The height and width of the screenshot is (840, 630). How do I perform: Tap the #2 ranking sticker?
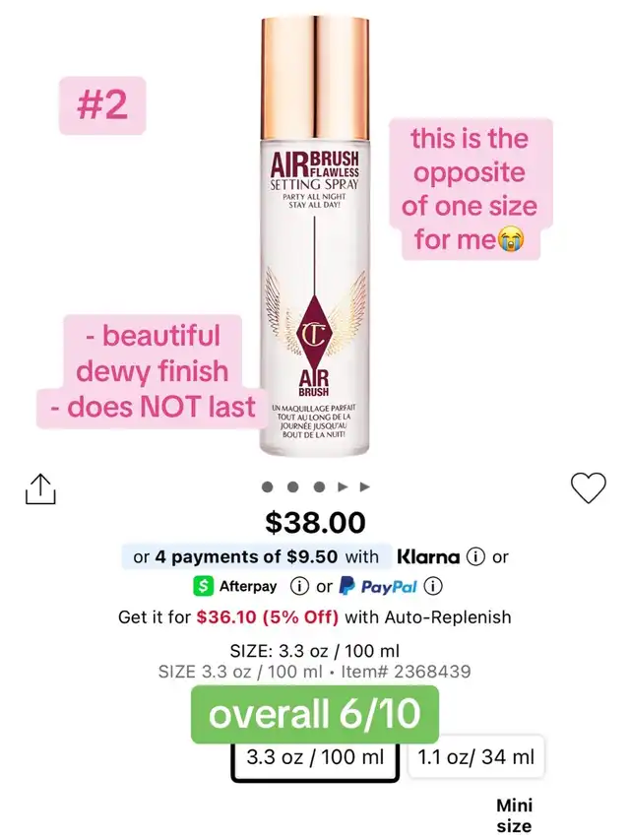click(102, 105)
